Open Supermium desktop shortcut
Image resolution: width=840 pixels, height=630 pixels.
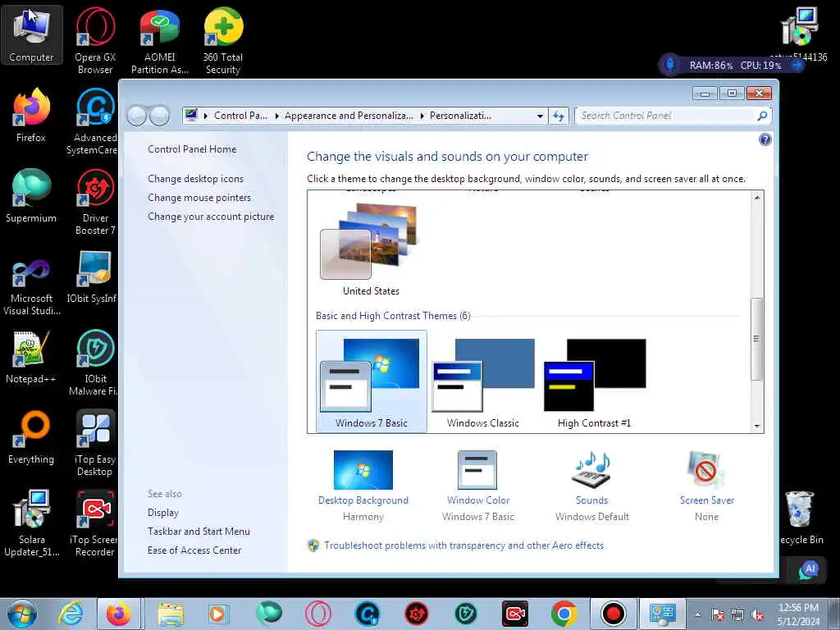(31, 195)
